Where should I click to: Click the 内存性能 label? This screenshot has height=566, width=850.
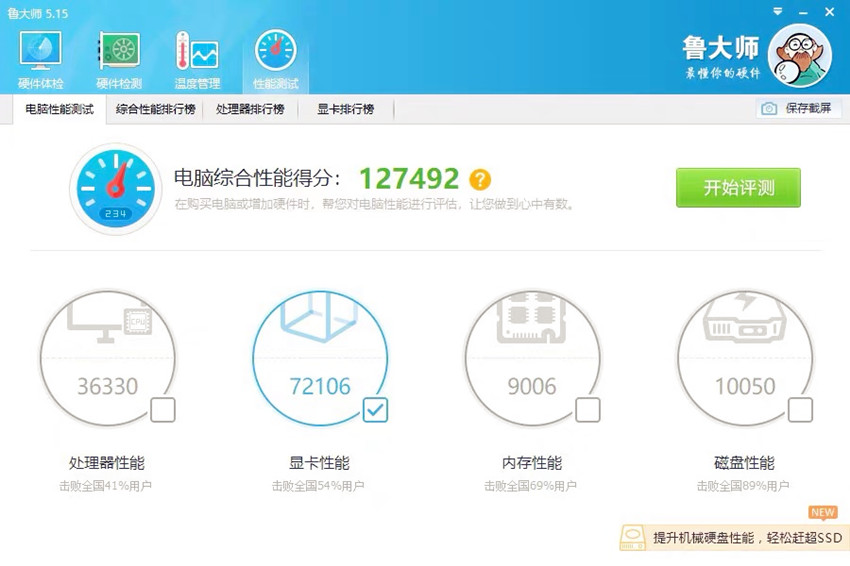(x=532, y=463)
